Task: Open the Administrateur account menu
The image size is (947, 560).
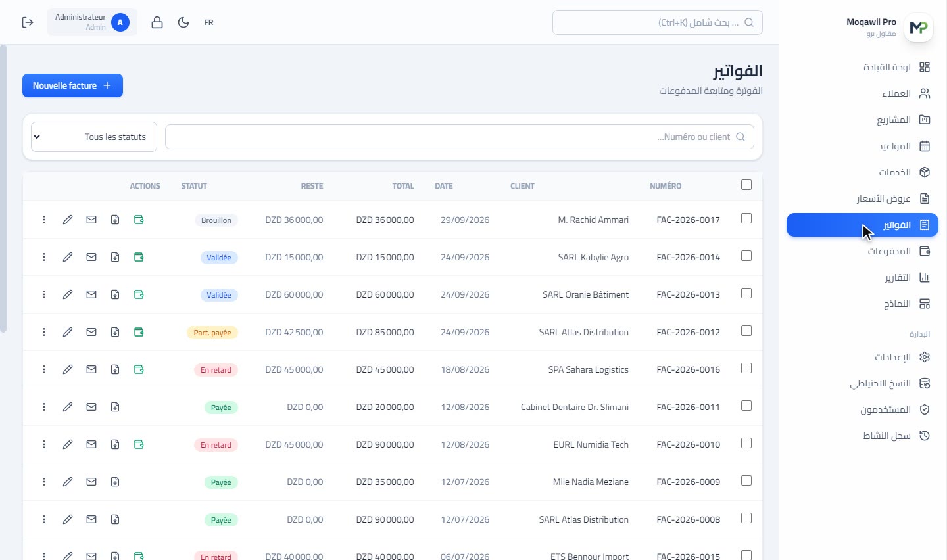Action: click(x=92, y=22)
